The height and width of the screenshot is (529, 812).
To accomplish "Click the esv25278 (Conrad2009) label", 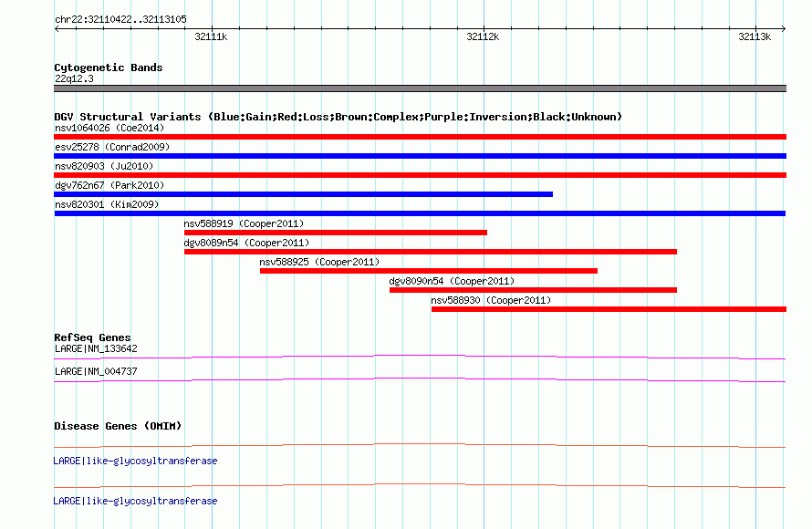I will tap(112, 147).
